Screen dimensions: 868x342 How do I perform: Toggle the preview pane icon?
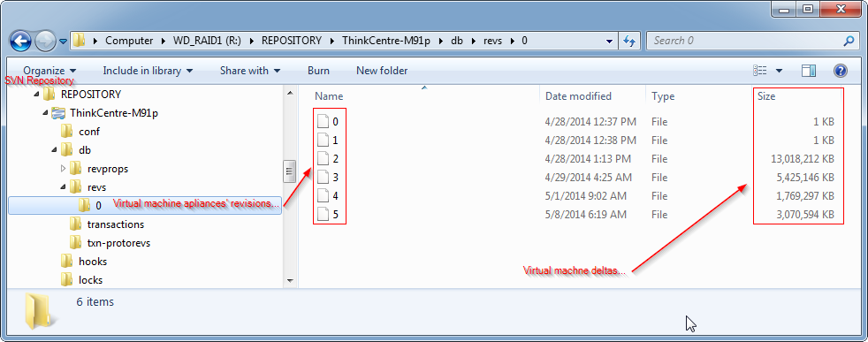point(809,71)
